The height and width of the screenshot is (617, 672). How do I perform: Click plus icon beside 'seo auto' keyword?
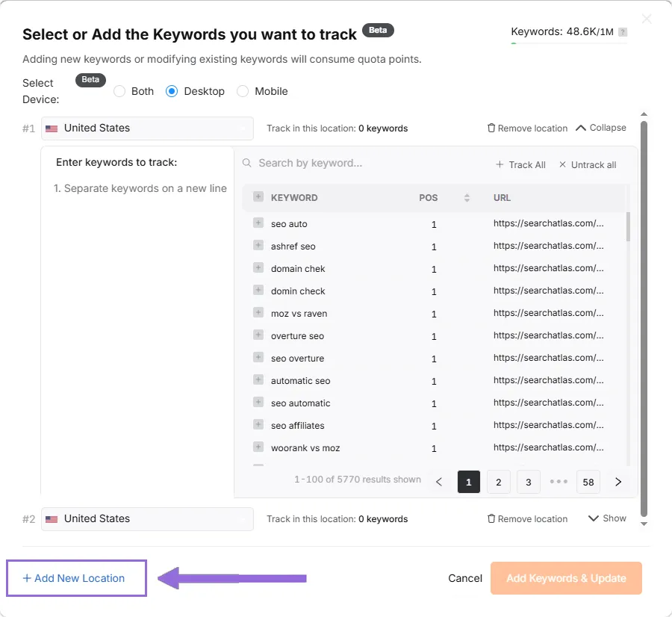pyautogui.click(x=258, y=223)
